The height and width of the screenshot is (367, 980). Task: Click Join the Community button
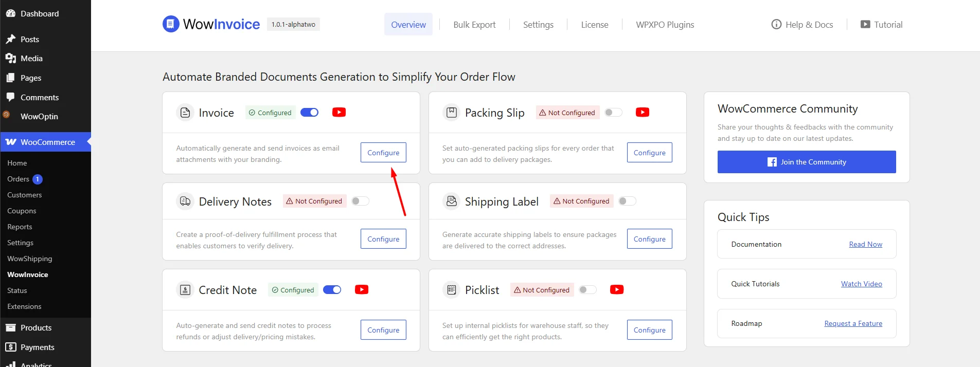[x=807, y=162]
